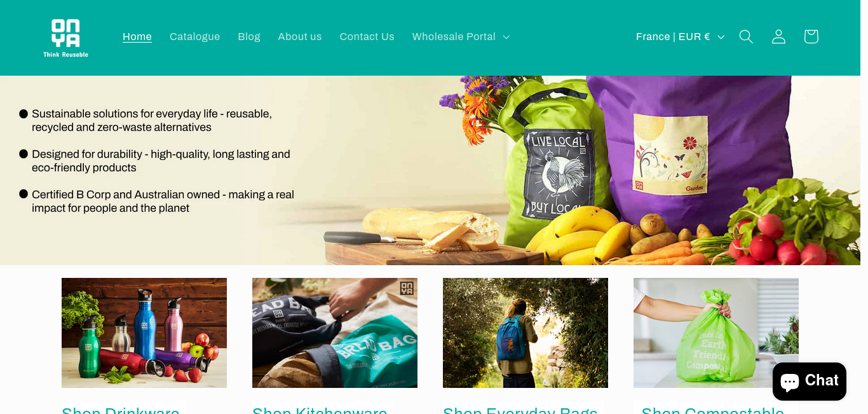This screenshot has height=414, width=868.
Task: Open the green compostable bag image
Action: click(716, 333)
